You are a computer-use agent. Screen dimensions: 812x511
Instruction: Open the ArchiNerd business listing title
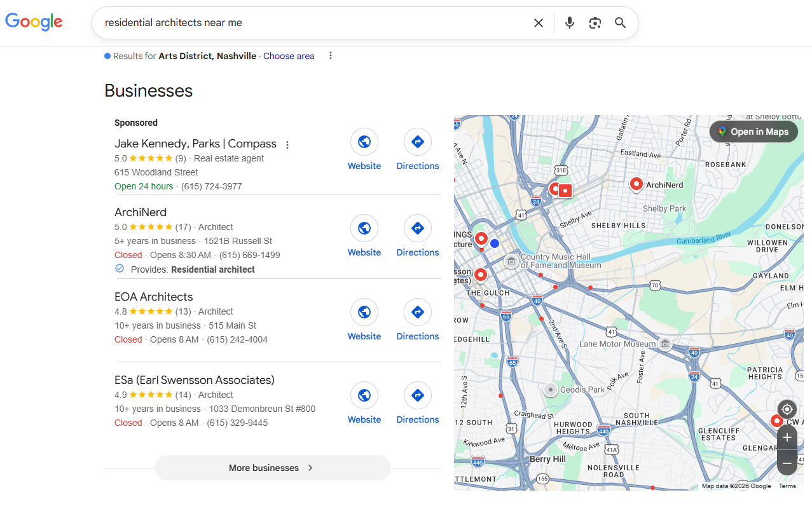point(141,212)
